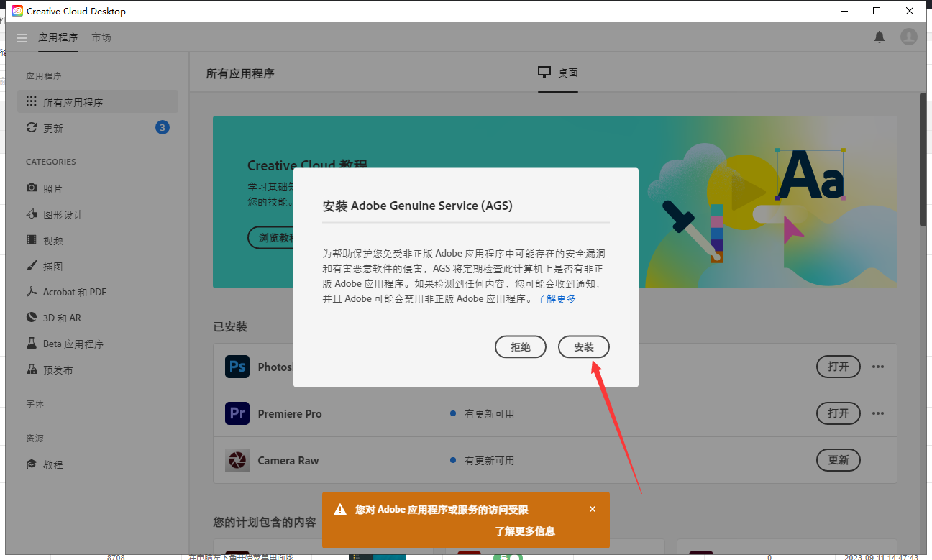Click the grid icon beside 所有应用程序
The width and height of the screenshot is (932, 560).
click(32, 102)
